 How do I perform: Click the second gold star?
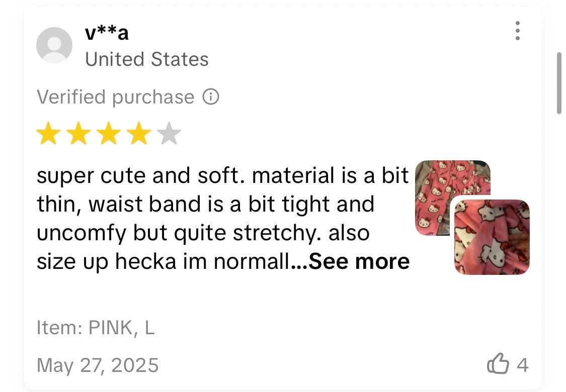pos(78,133)
